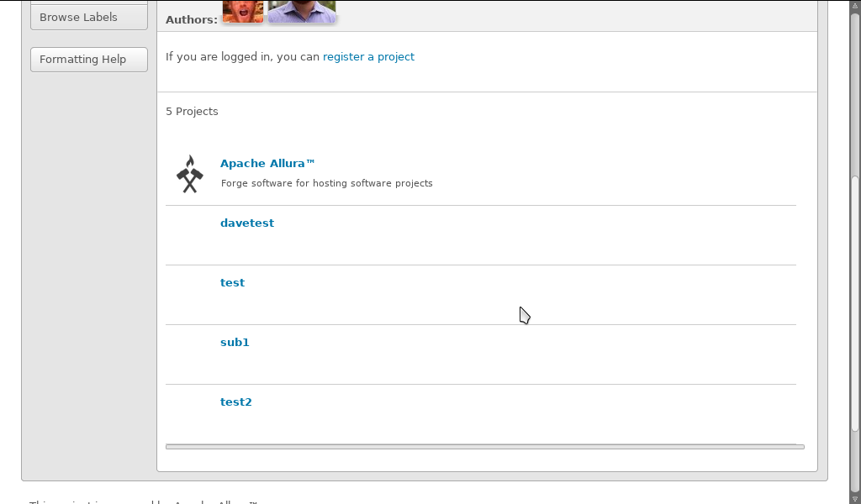Open the orange-tinted author avatar
This screenshot has width=861, height=504.
coord(243,11)
